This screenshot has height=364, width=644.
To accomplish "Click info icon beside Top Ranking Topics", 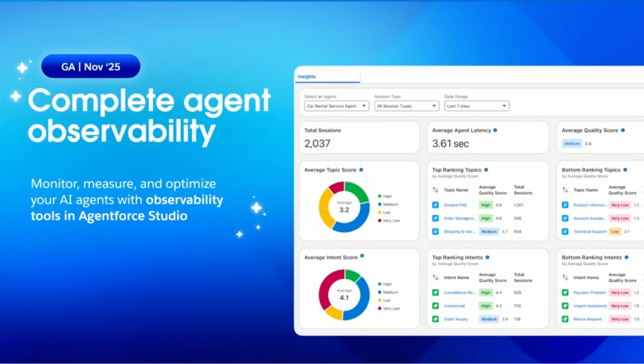I will coord(486,170).
